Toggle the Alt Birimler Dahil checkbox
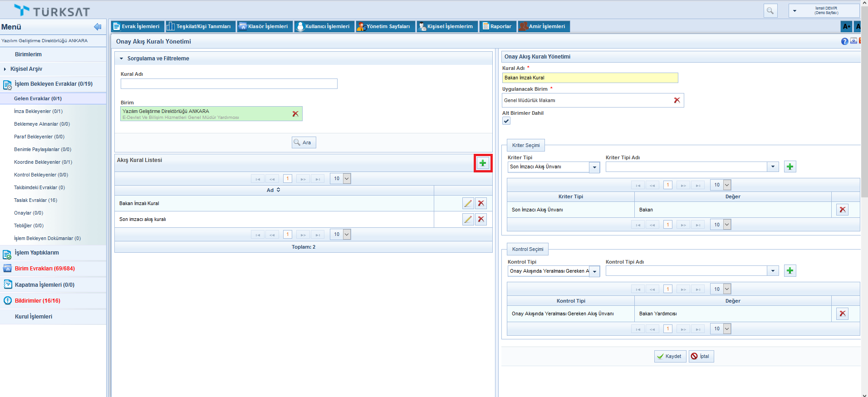The image size is (868, 397). coord(506,121)
